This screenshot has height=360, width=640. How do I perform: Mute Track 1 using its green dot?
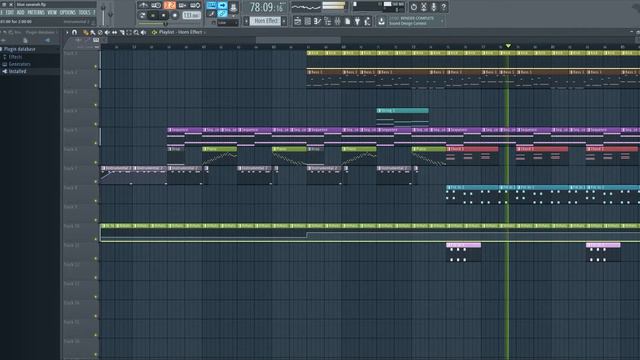(96, 66)
